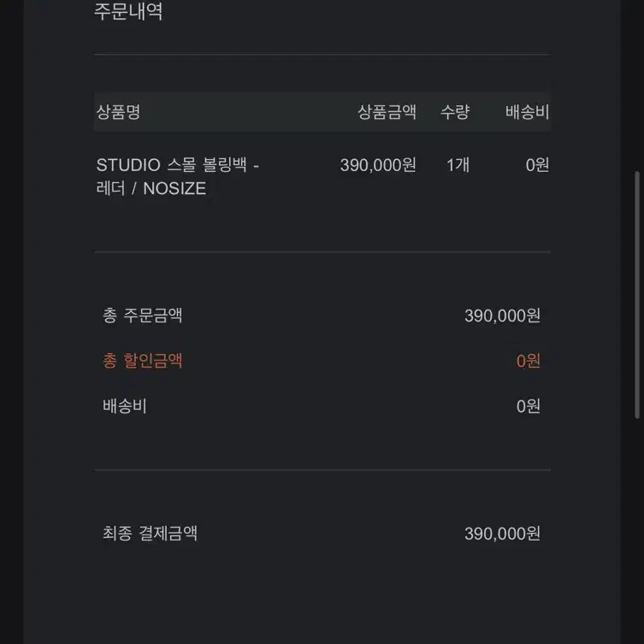Click the 총 주문금액 label

point(143,316)
